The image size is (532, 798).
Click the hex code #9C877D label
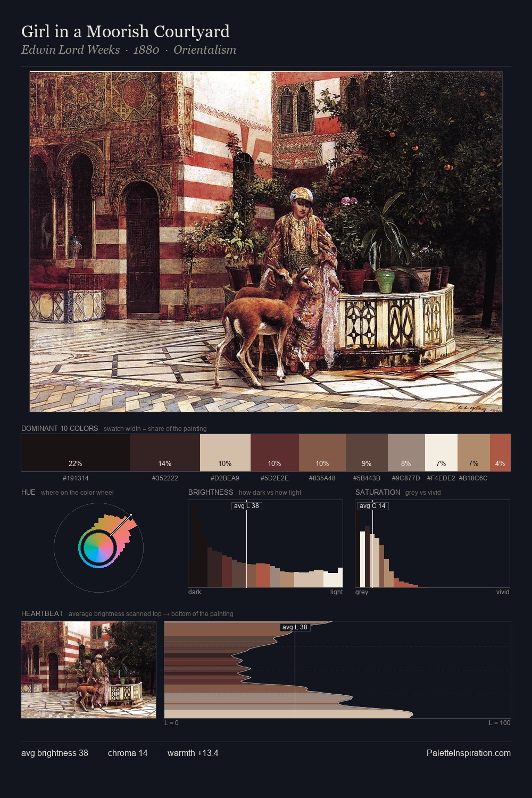pyautogui.click(x=406, y=478)
